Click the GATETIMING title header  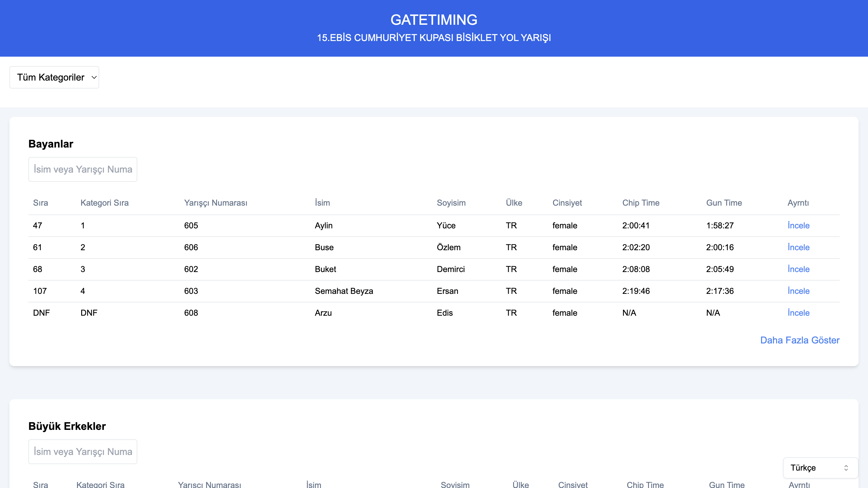[434, 19]
